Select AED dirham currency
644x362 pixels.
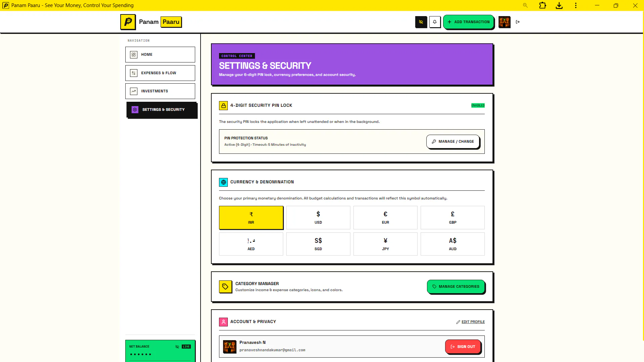point(251,244)
